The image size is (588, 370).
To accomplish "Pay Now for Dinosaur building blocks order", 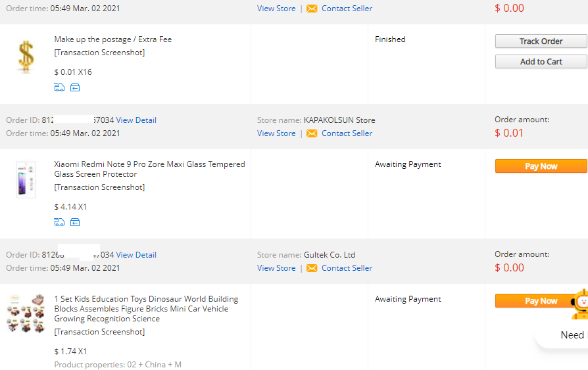I will [x=536, y=300].
